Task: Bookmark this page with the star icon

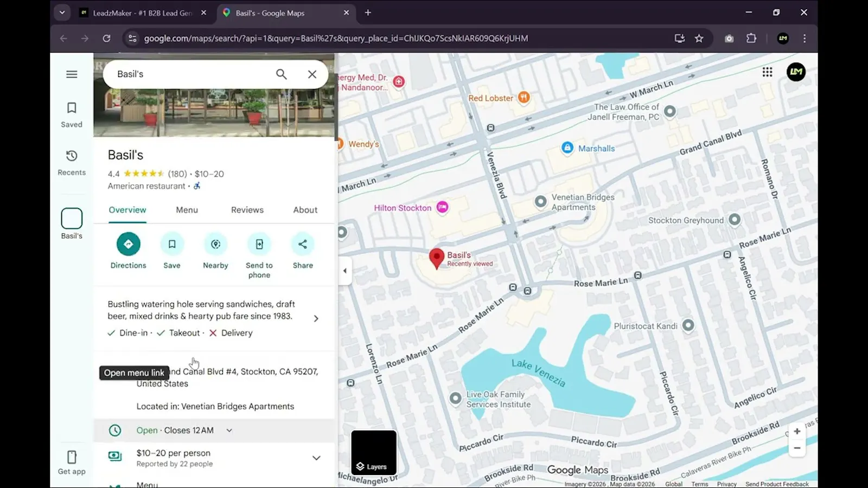Action: 699,38
